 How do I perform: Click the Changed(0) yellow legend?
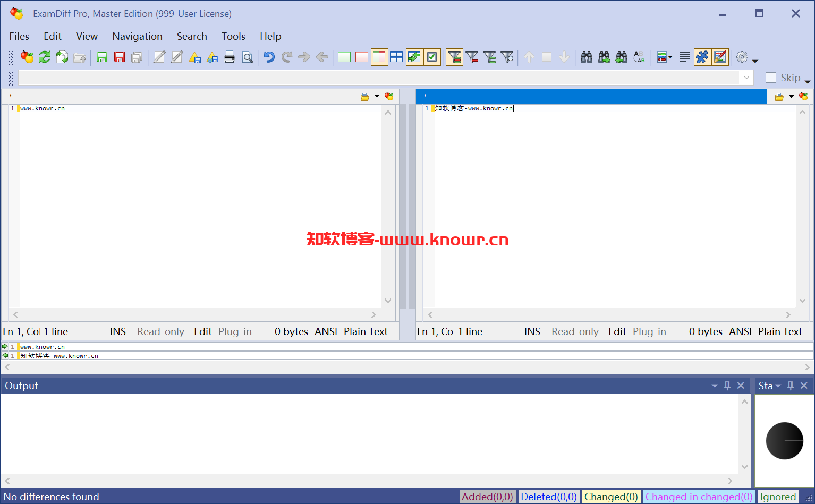[611, 497]
